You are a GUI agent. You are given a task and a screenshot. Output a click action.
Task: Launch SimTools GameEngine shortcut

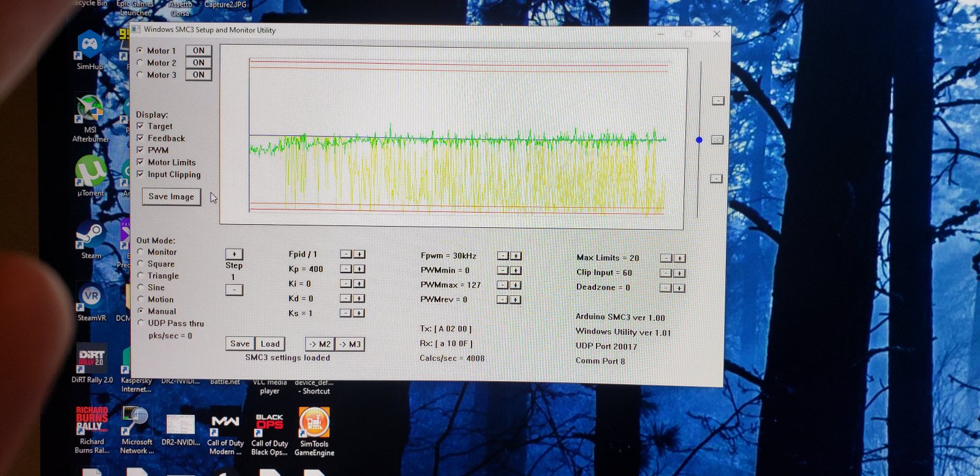pyautogui.click(x=314, y=423)
